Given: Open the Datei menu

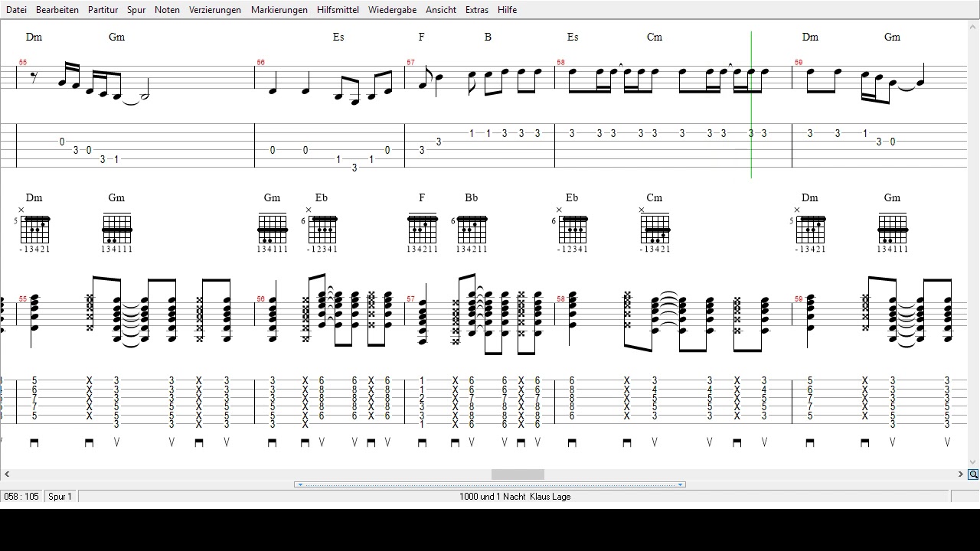Looking at the screenshot, I should [x=16, y=10].
